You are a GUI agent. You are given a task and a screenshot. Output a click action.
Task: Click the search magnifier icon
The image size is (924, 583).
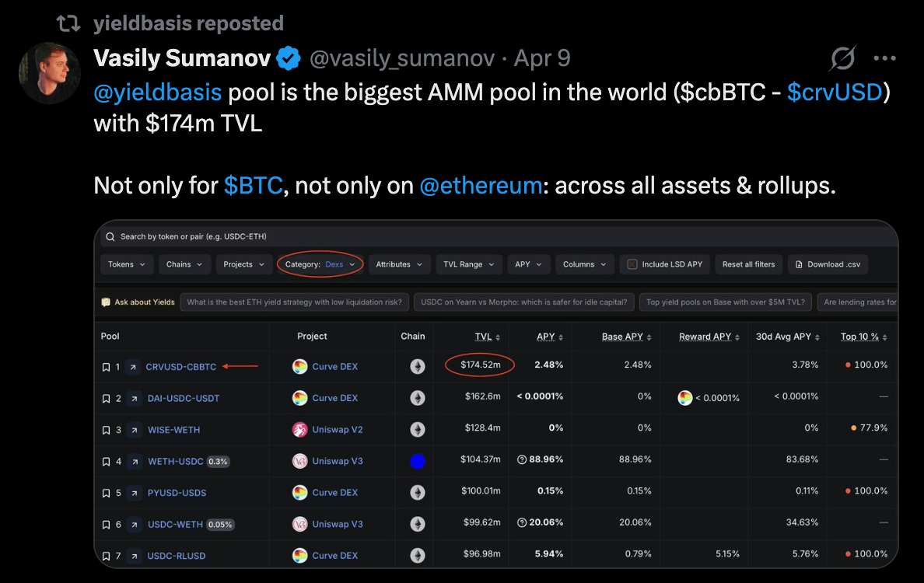[110, 236]
